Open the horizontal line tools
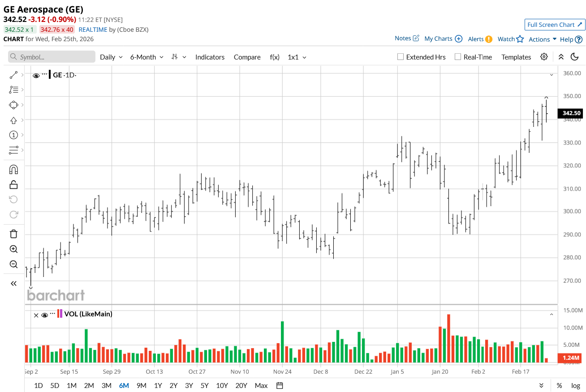586x392 pixels. (x=13, y=150)
